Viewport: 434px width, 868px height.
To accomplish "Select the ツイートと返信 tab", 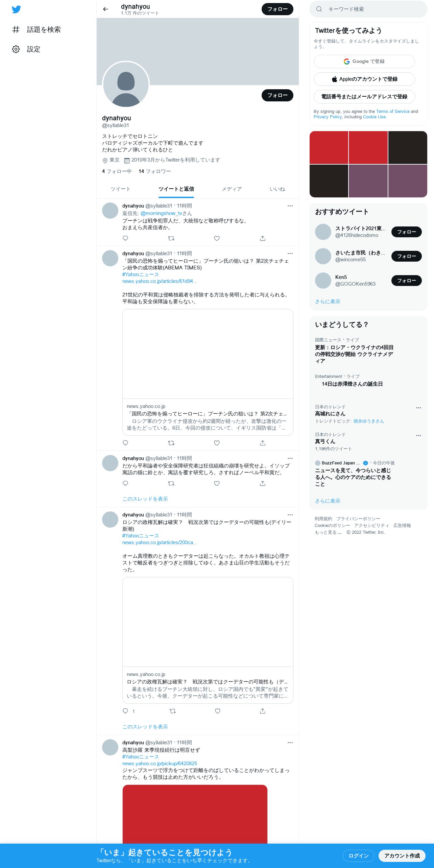I will coord(176,189).
